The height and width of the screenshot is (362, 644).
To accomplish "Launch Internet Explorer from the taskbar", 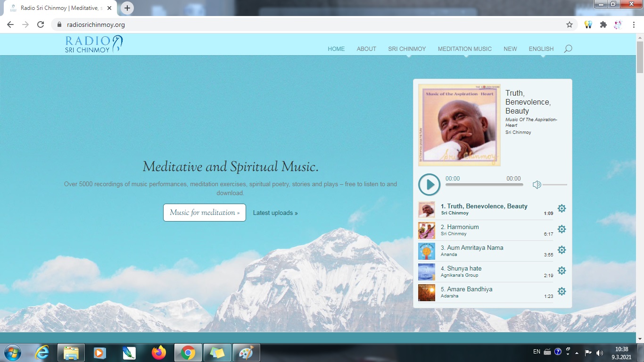I will 42,353.
